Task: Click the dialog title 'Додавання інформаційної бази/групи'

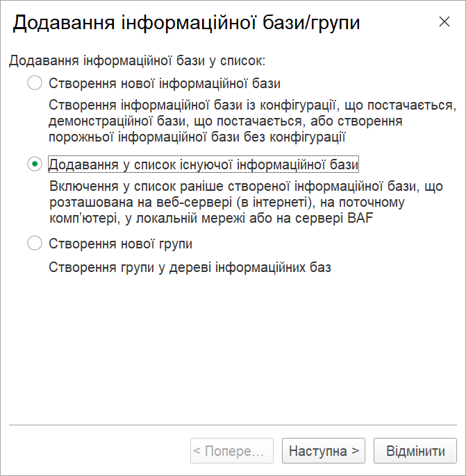Action: 187,23
